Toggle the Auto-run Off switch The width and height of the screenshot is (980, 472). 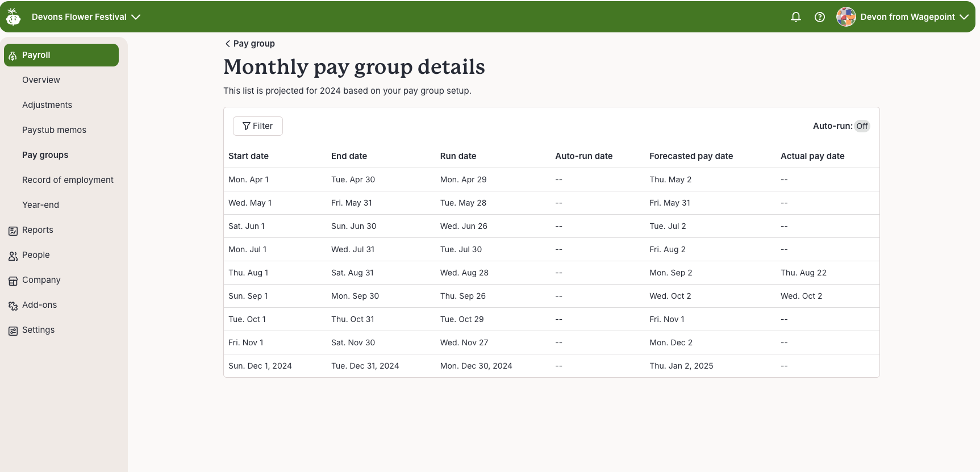coord(862,126)
